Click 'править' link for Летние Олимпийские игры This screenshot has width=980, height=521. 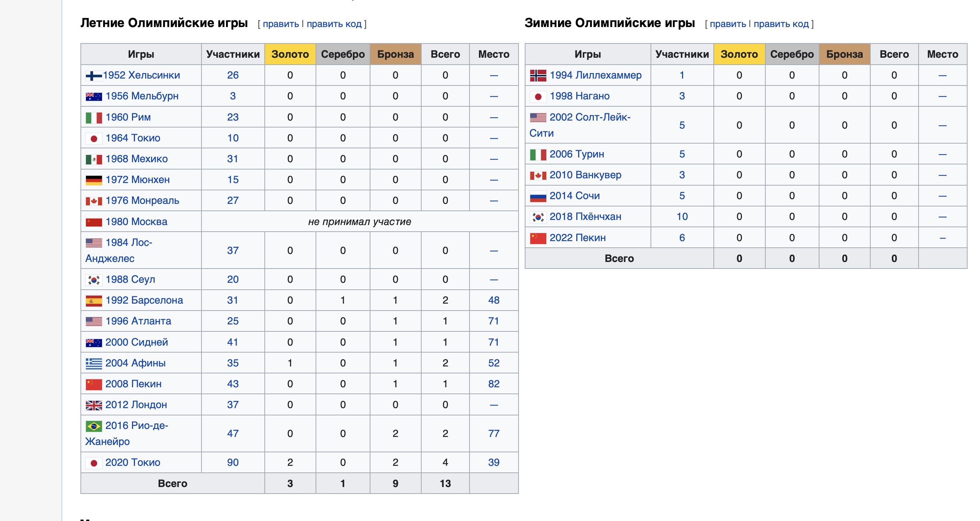[281, 24]
